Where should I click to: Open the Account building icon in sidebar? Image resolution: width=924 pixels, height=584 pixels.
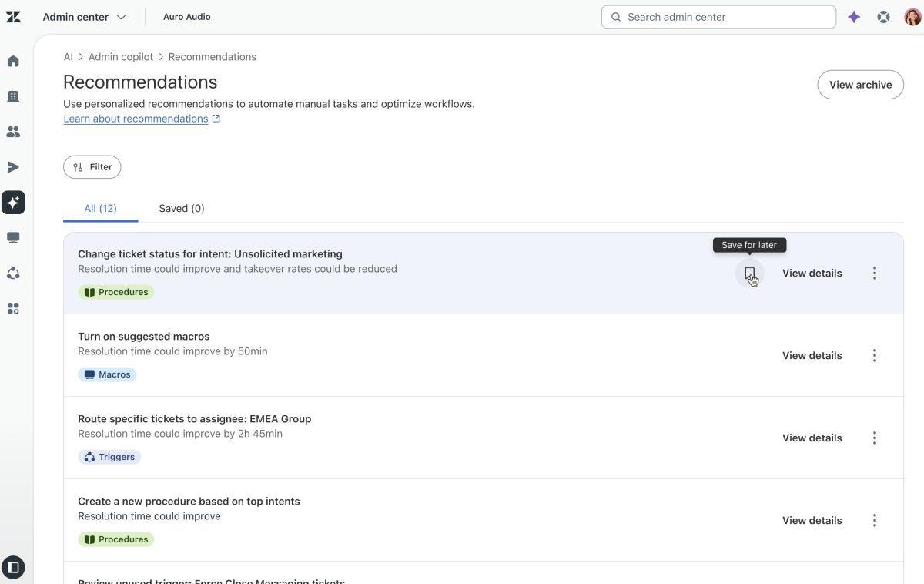[x=13, y=96]
